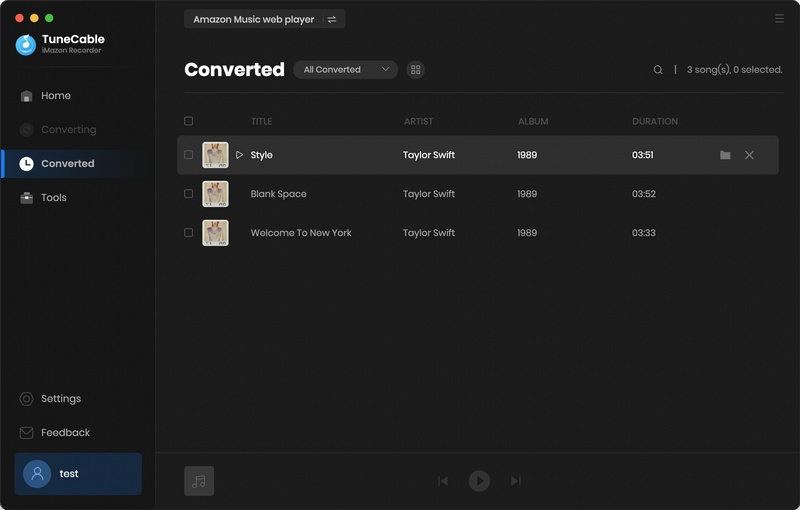Open Settings from the sidebar
The width and height of the screenshot is (800, 510).
tap(78, 399)
